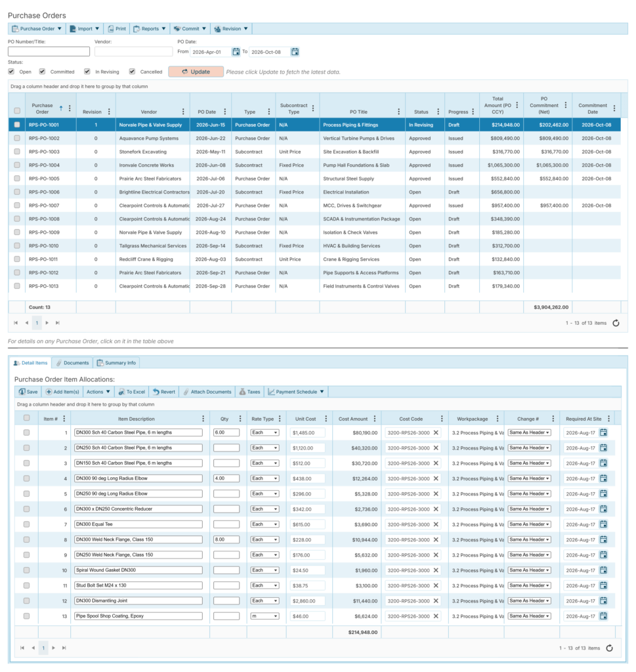Clear cost code on item 13
The image size is (636, 672).
pyautogui.click(x=436, y=616)
